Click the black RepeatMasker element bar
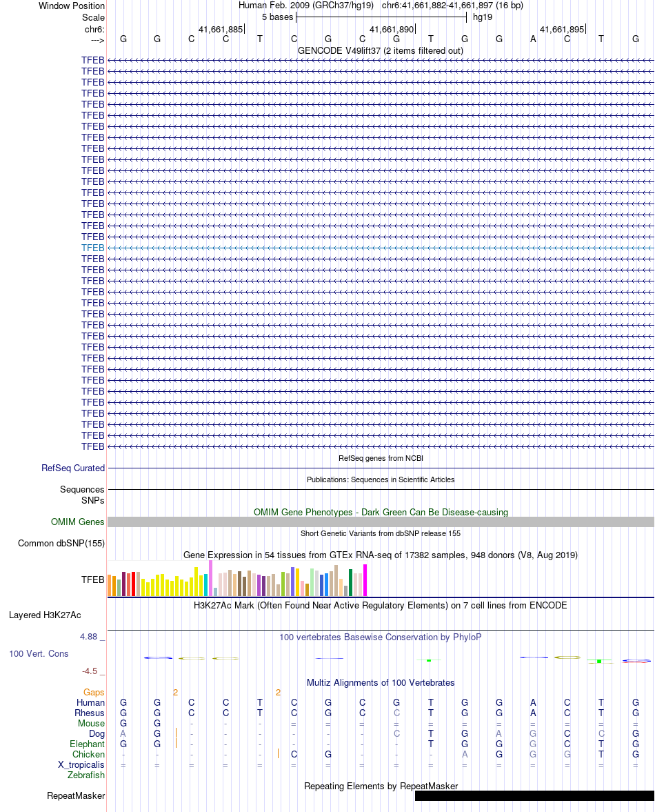This screenshot has width=655, height=812. pyautogui.click(x=534, y=796)
